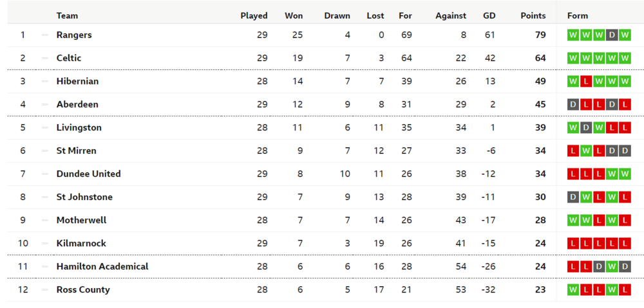Click the no-movement indicator beside Motherwell

(x=45, y=220)
